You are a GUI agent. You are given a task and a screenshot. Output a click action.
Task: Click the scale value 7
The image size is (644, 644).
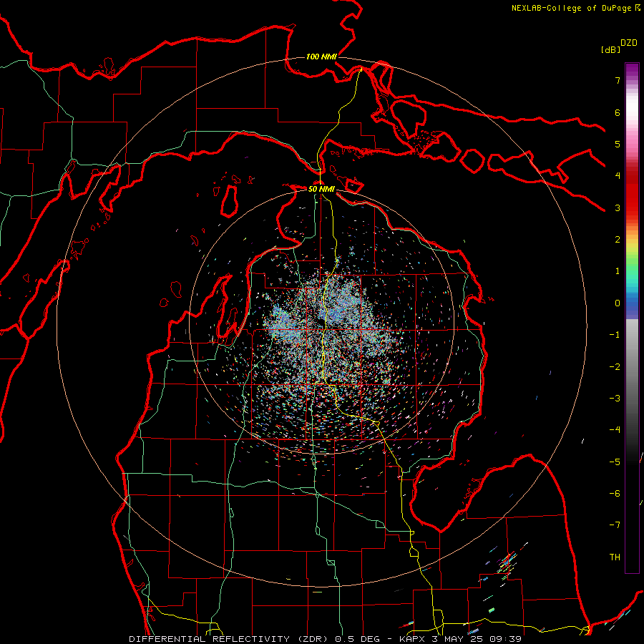[x=618, y=80]
